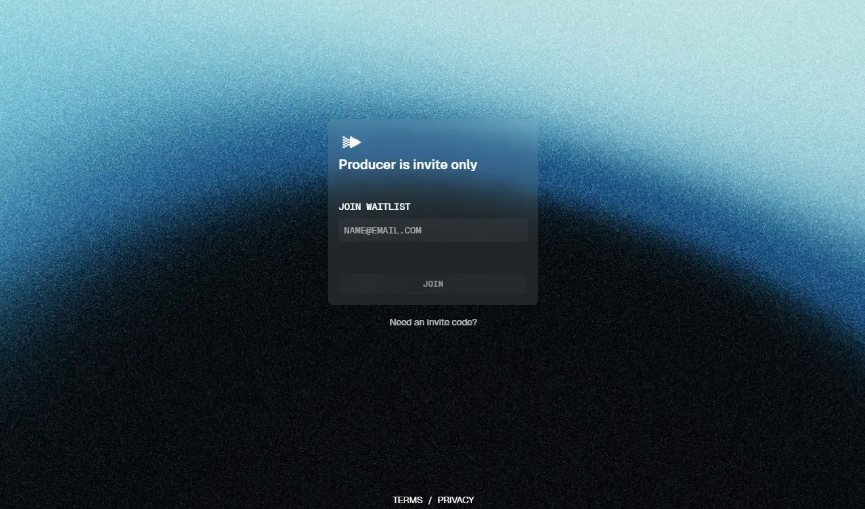865x509 pixels.
Task: Click the word "Producer" in the heading
Action: (368, 165)
